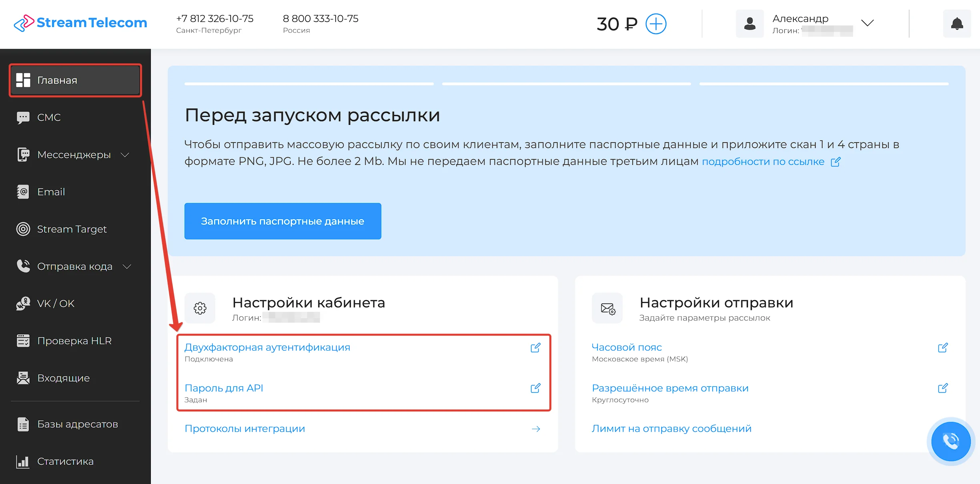Click external link icon after подробности

click(x=836, y=162)
